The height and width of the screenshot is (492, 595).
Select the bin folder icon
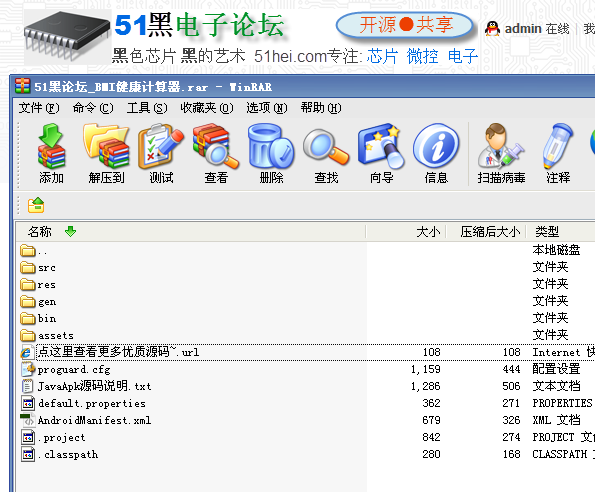click(28, 318)
